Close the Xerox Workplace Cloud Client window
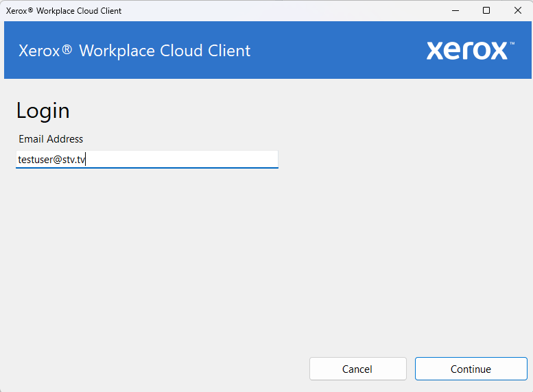533x392 pixels. (x=517, y=10)
